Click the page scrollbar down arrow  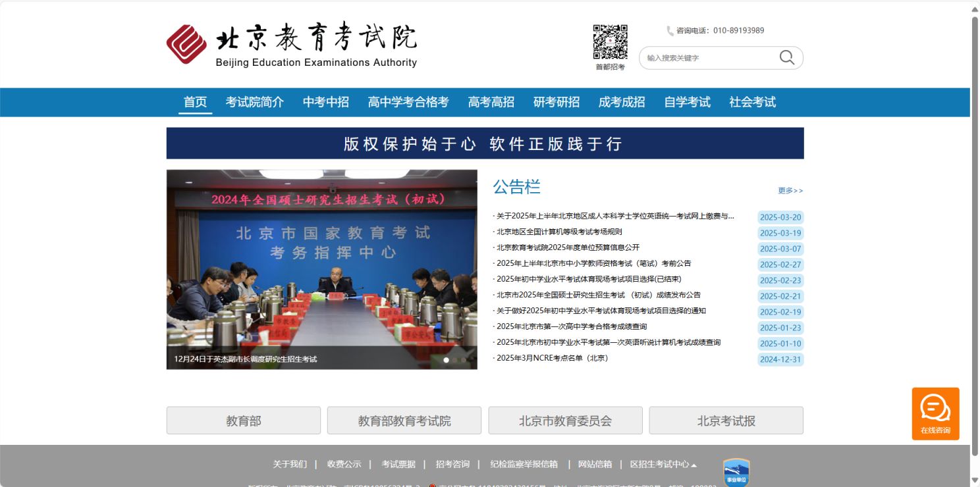pos(975,480)
